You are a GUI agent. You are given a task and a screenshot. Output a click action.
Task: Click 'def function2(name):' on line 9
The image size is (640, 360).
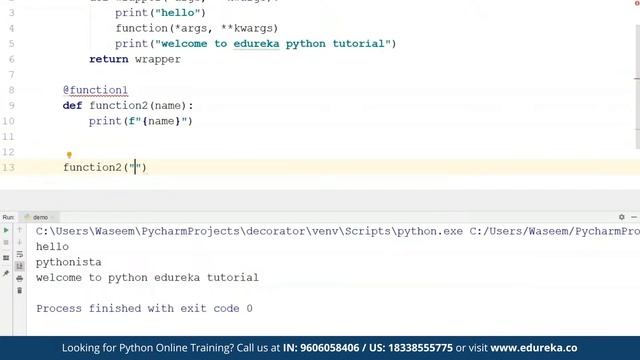tap(128, 105)
